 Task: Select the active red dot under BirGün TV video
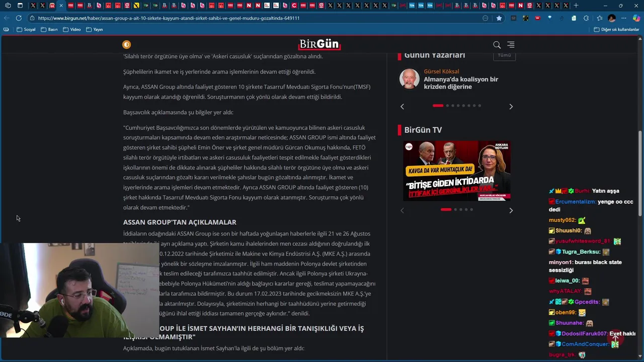pos(446,210)
